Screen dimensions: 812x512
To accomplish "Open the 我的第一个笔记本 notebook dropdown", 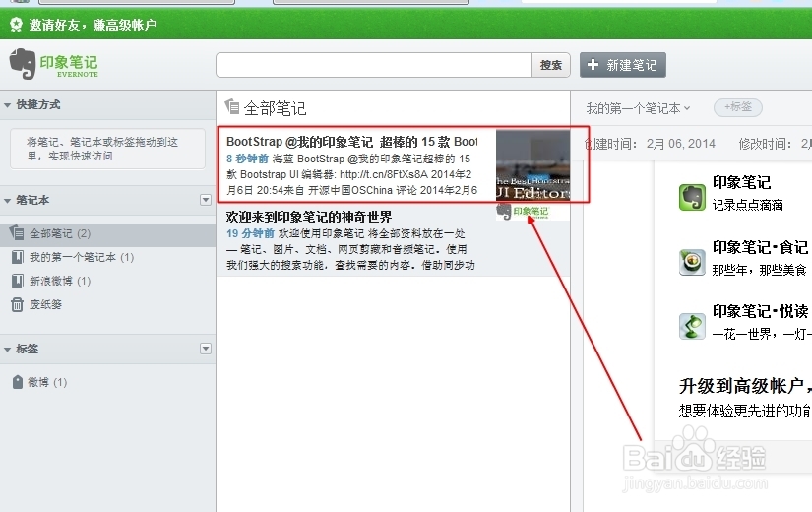I will 638,108.
